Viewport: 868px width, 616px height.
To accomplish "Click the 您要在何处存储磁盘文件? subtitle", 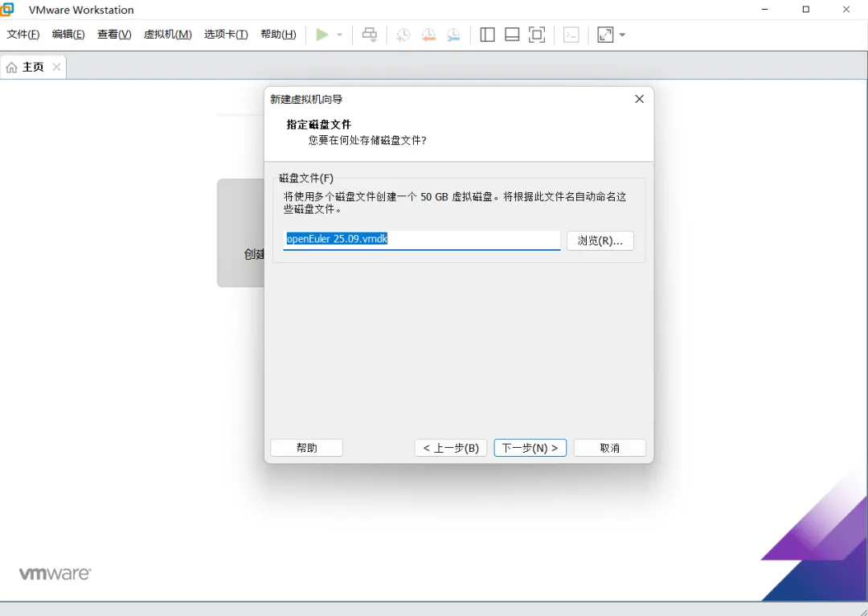I will point(367,140).
